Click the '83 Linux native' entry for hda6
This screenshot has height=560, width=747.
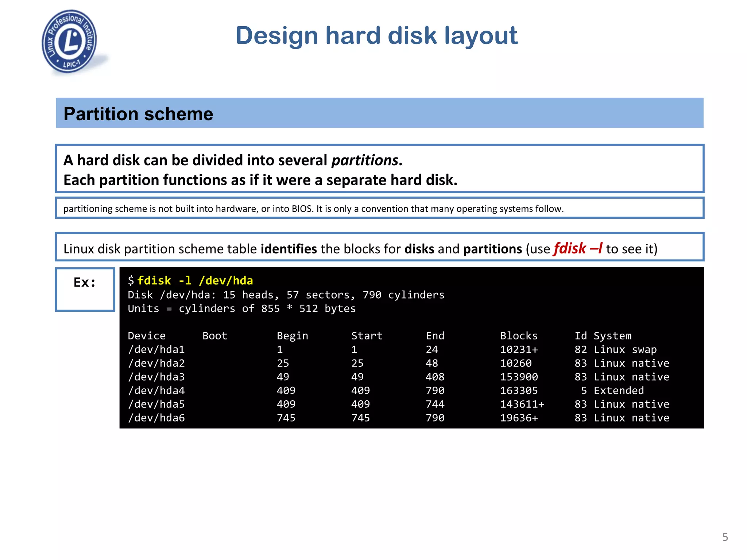click(x=622, y=418)
